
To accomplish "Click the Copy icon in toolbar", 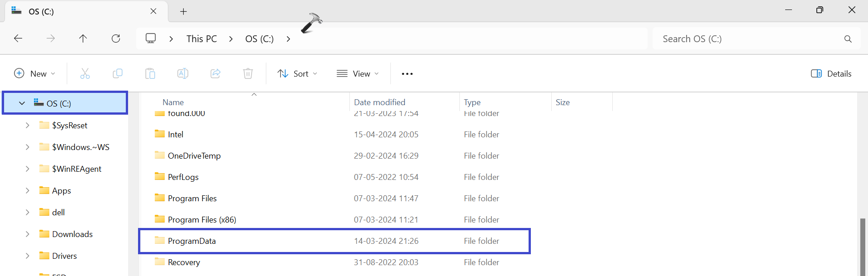I will pos(118,73).
